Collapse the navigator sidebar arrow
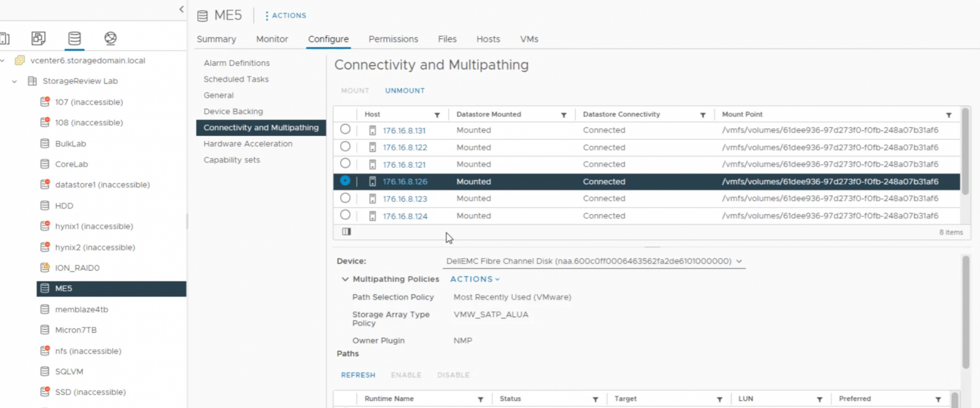 tap(181, 9)
